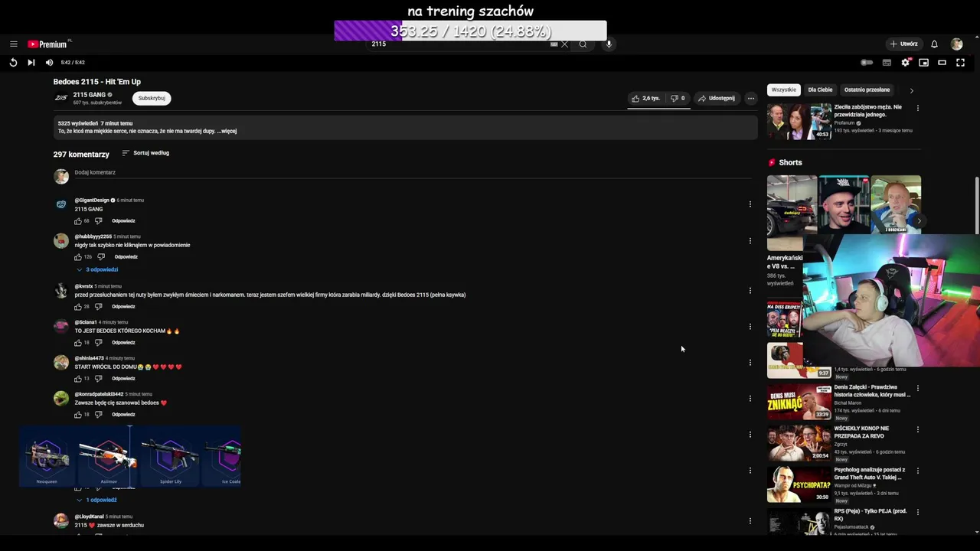Open player settings gear
The width and height of the screenshot is (980, 551).
pyautogui.click(x=905, y=63)
